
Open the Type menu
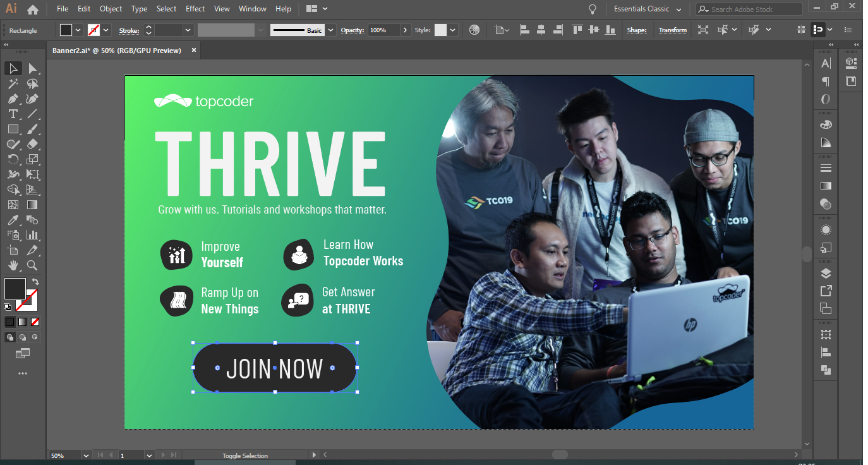139,9
